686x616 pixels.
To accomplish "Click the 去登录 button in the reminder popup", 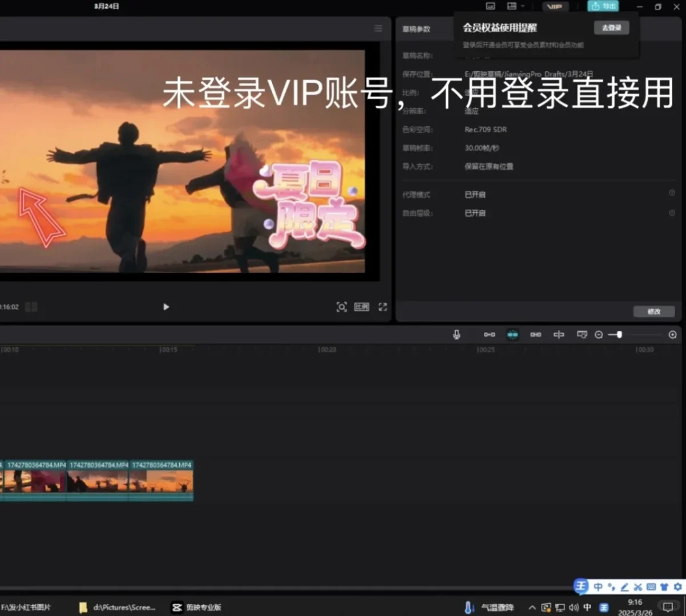I will [x=611, y=27].
